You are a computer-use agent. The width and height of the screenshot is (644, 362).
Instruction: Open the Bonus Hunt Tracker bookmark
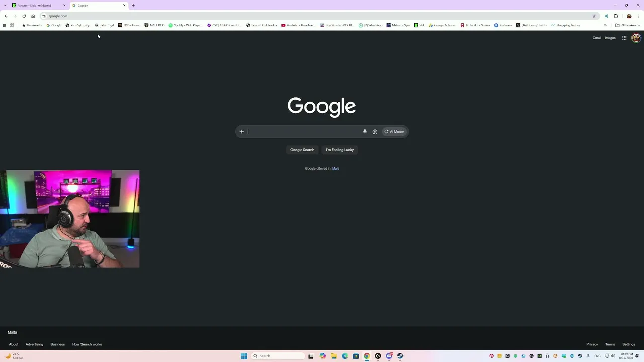[262, 25]
